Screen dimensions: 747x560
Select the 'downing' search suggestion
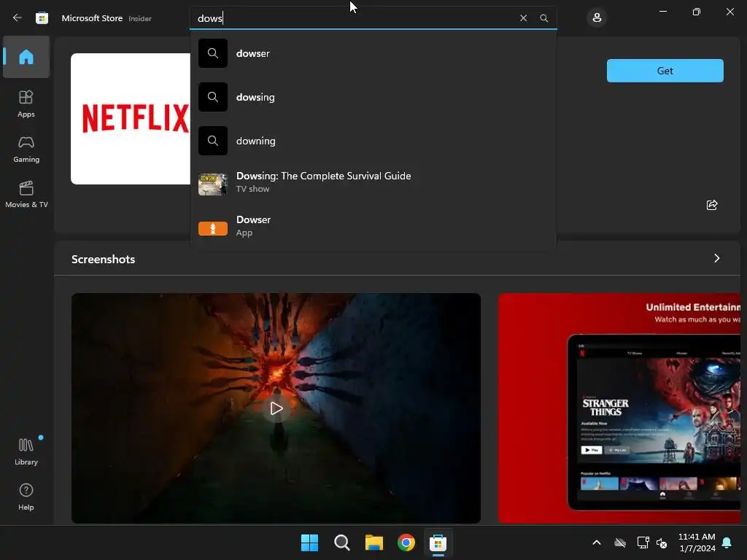[x=373, y=141]
